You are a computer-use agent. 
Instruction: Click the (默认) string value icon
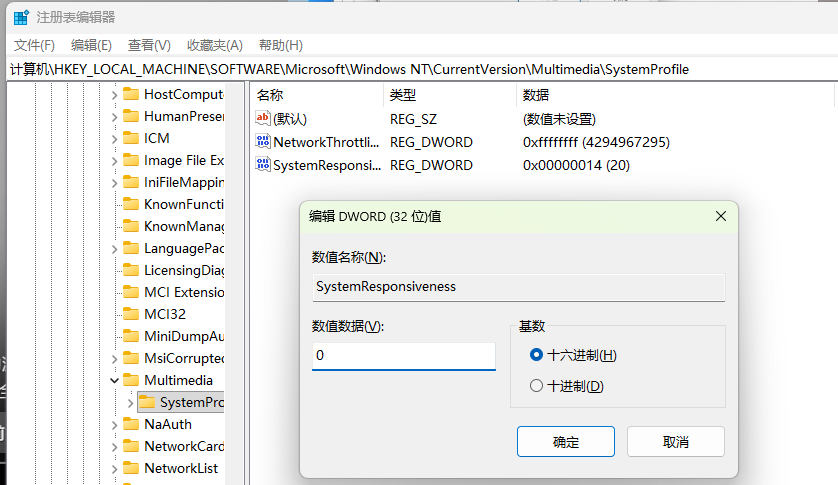[x=262, y=118]
